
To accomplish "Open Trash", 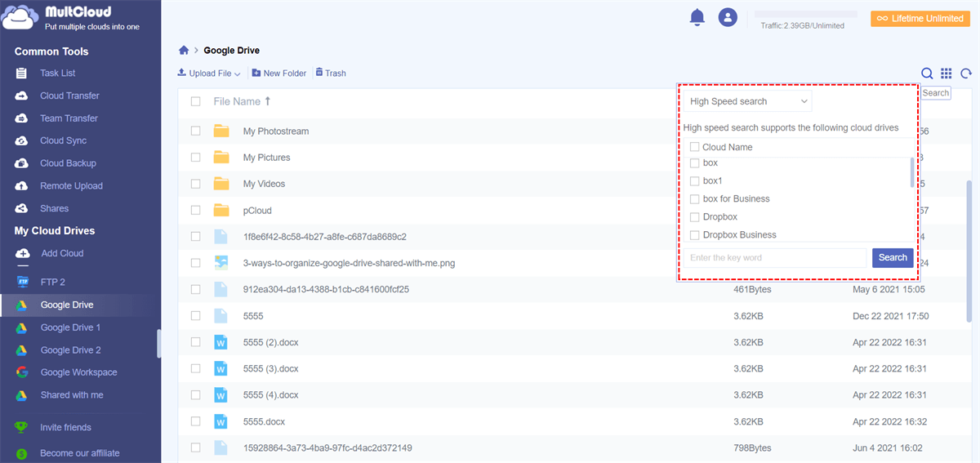I will point(331,73).
